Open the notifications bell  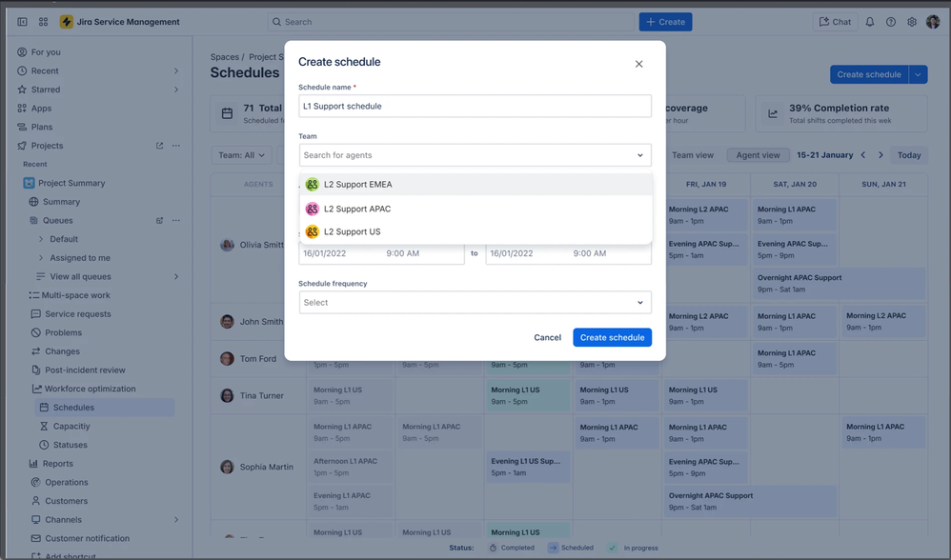click(870, 22)
